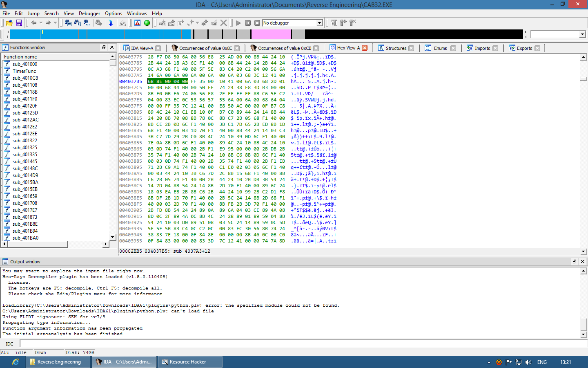Switch to Occurrences of value 0xCB tab
Screen dimensions: 588x368
pyautogui.click(x=284, y=48)
